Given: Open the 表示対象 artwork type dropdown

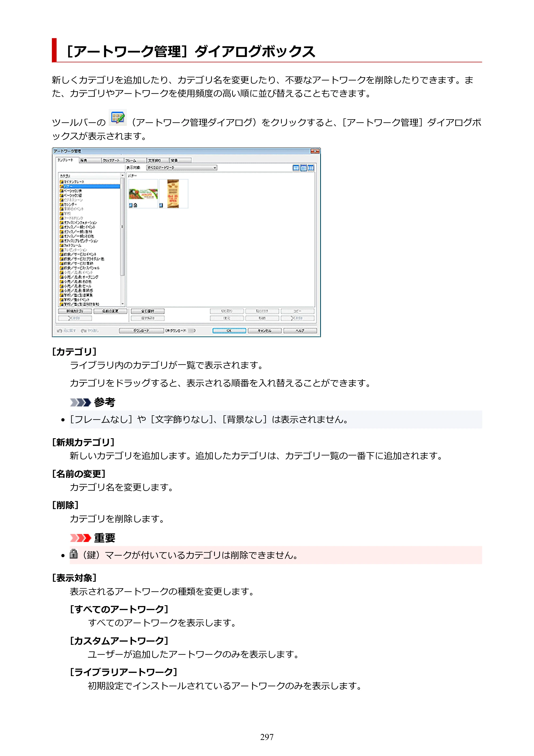Looking at the screenshot, I should coord(182,168).
